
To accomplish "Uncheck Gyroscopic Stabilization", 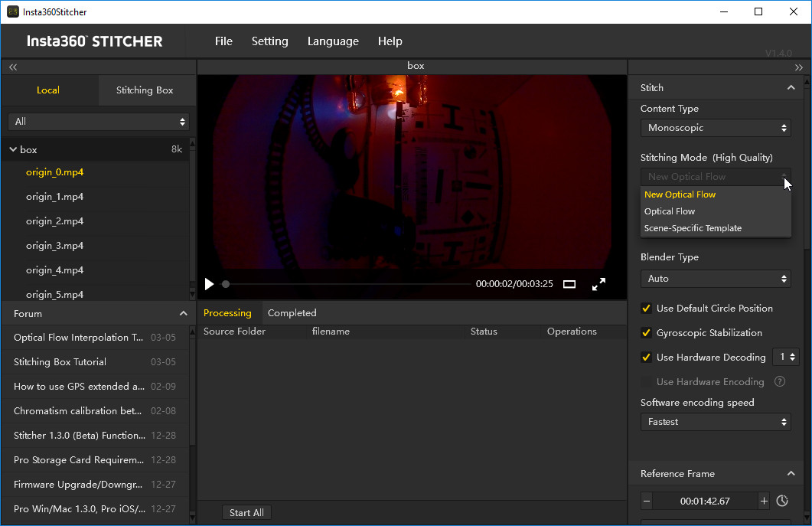I will (647, 333).
